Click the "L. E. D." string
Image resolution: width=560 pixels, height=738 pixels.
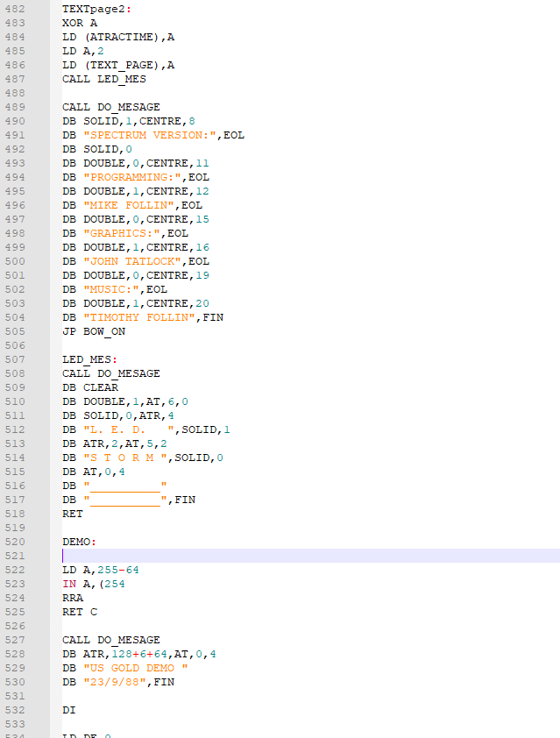point(129,429)
